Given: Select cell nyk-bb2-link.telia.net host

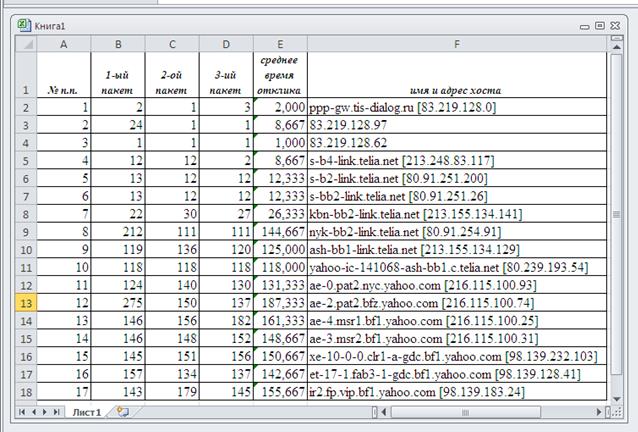Looking at the screenshot, I should point(457,231).
